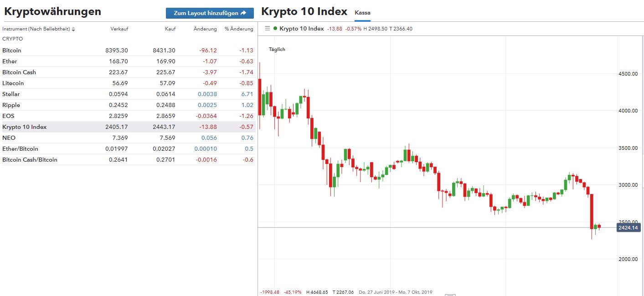Screen dimensions: 644x296
Task: Open the Ether instrument
Action: click(x=10, y=61)
